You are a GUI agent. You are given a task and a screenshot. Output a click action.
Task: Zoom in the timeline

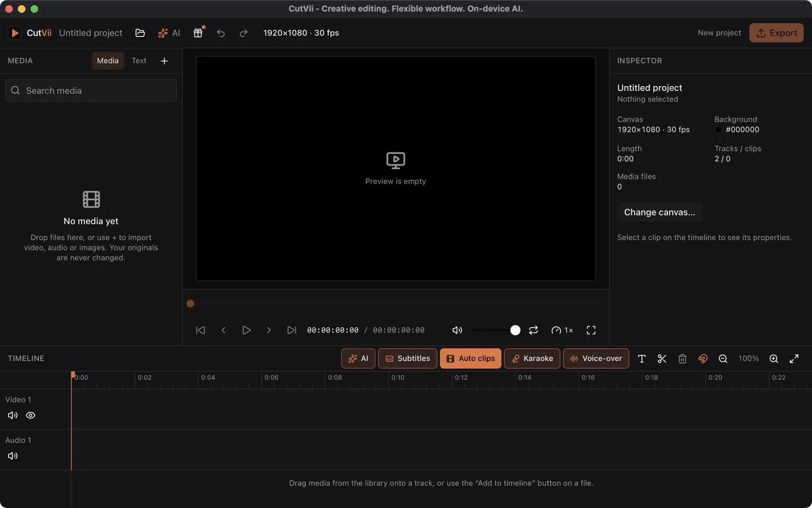pos(774,359)
